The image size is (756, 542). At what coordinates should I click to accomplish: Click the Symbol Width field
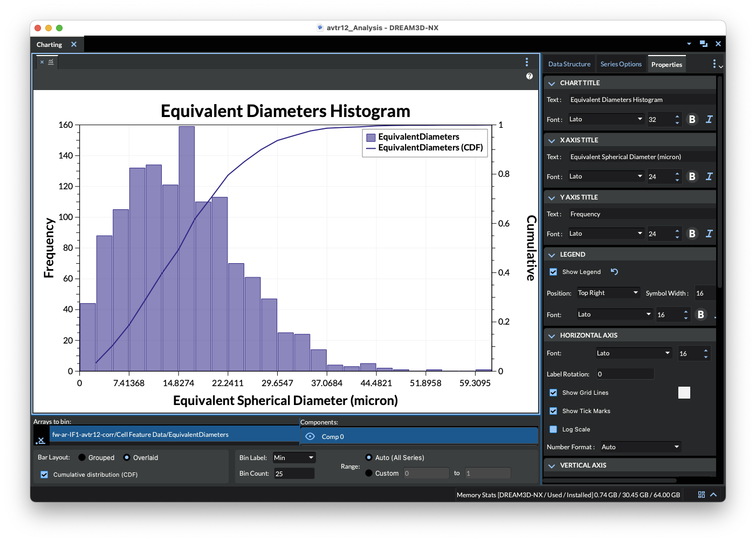tap(705, 293)
